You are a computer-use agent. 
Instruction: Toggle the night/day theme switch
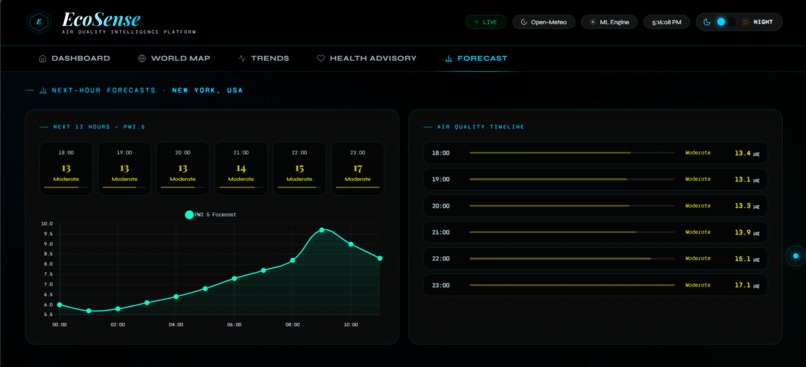click(x=726, y=22)
